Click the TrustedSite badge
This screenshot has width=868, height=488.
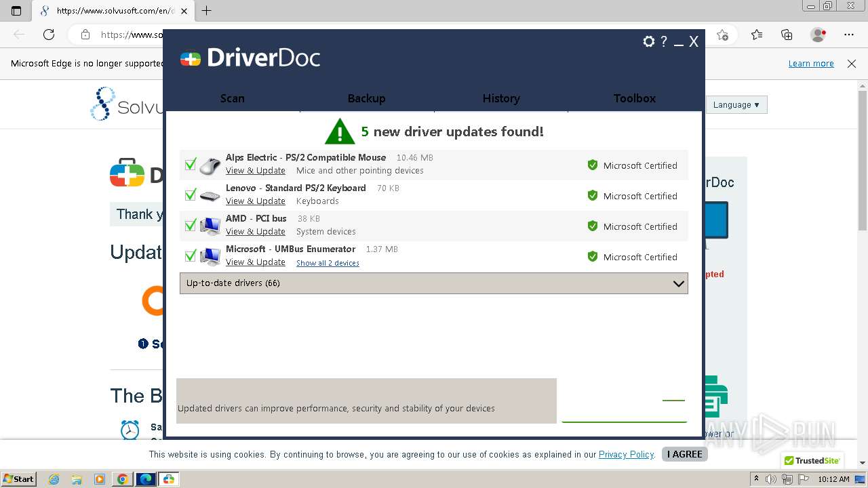point(812,461)
